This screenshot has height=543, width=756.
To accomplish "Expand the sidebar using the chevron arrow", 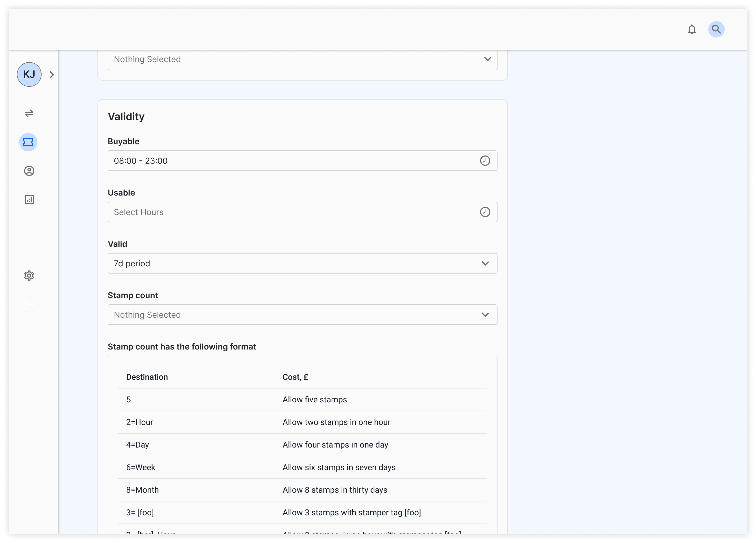I will pos(52,74).
